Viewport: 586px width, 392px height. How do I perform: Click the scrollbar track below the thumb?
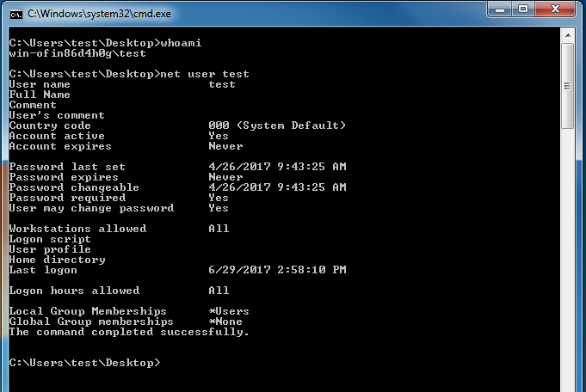pyautogui.click(x=568, y=258)
